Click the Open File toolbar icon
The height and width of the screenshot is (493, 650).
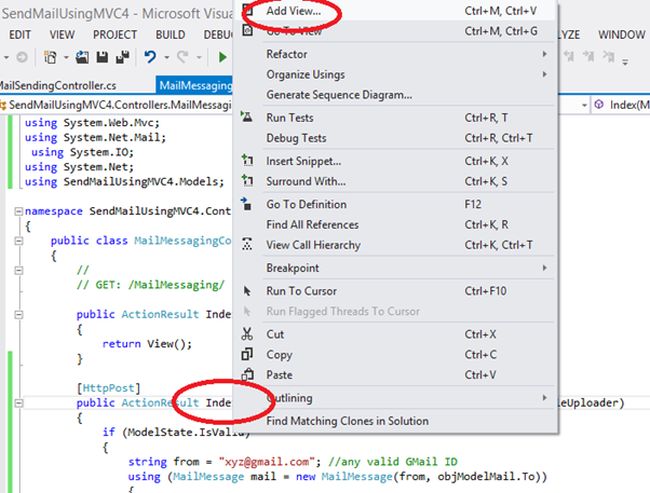pos(82,57)
